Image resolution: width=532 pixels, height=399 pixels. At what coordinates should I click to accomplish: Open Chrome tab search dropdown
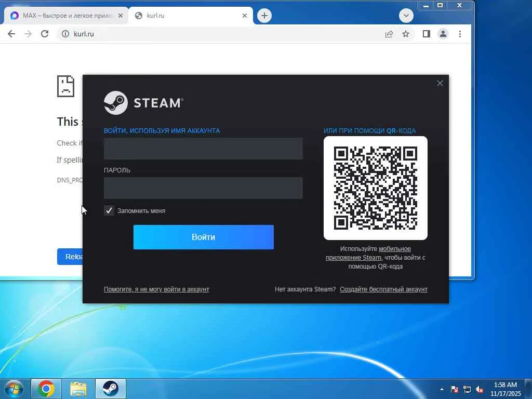(x=406, y=16)
